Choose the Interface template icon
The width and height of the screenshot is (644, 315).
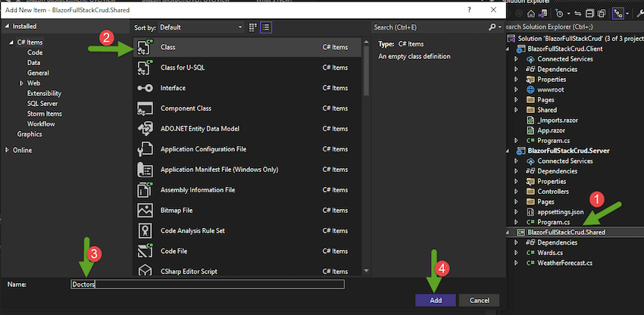145,88
